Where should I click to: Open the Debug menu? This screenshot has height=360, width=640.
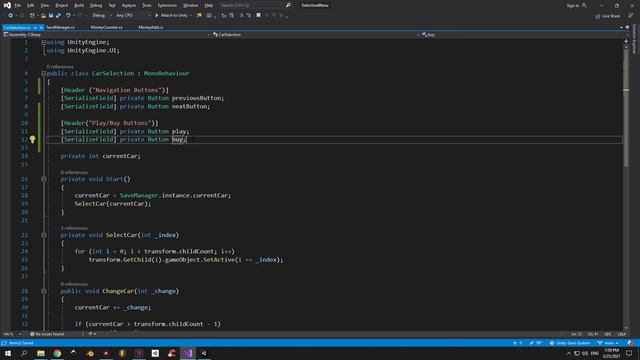click(96, 5)
